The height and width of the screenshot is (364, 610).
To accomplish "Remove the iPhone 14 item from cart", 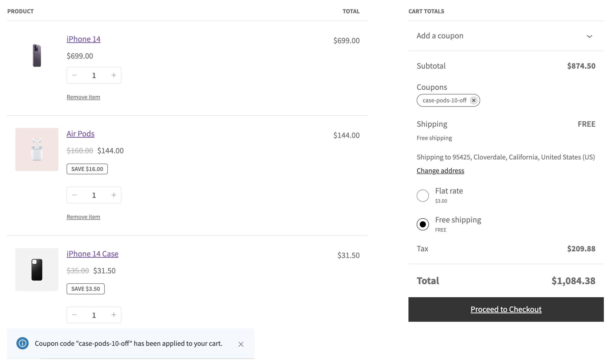I will [x=83, y=97].
